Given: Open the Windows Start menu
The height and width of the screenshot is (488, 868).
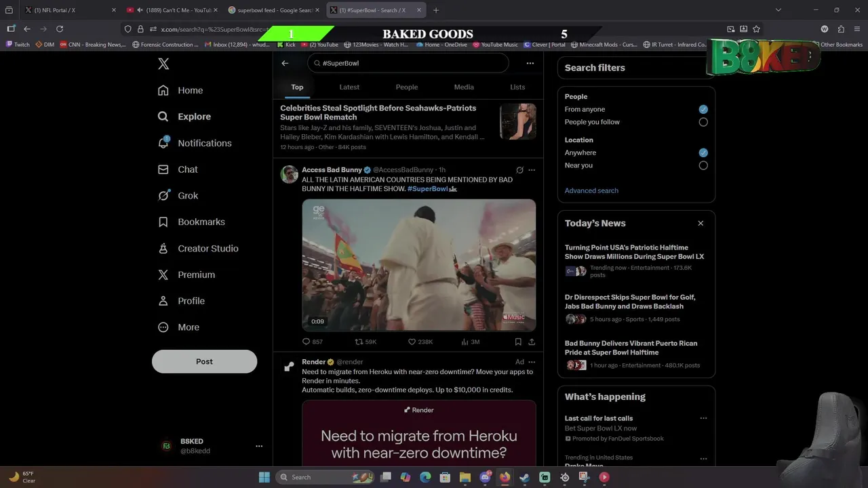Looking at the screenshot, I should pos(264,477).
